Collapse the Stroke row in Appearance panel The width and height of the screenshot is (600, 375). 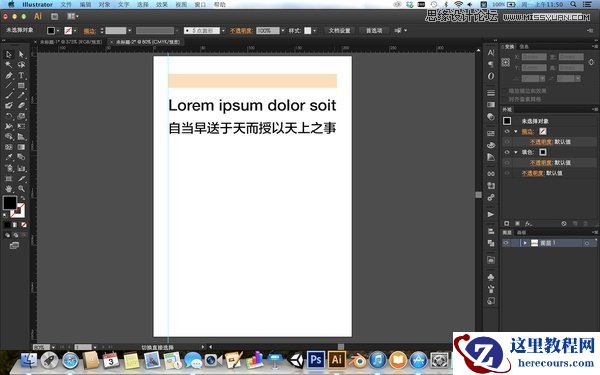point(515,131)
